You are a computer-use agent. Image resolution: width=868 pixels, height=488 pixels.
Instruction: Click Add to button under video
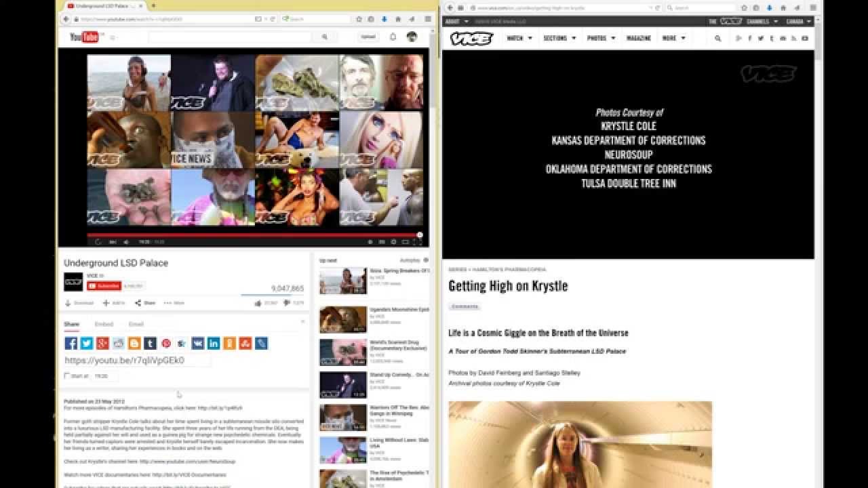(115, 303)
